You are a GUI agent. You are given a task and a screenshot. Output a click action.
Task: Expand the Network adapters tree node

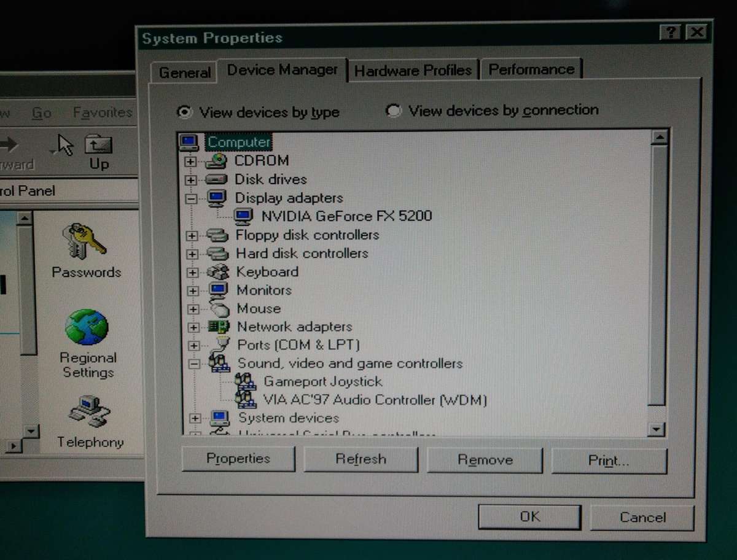192,326
